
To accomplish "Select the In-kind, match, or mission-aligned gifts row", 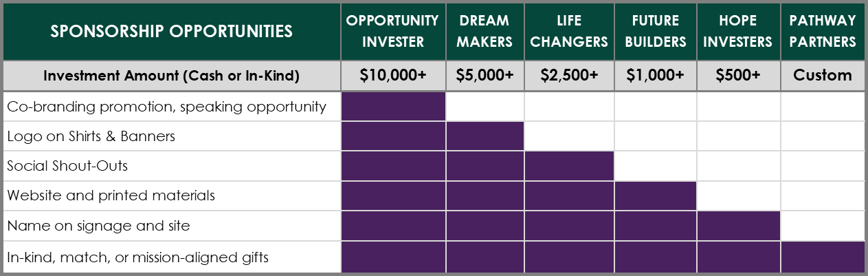I will pos(137,257).
